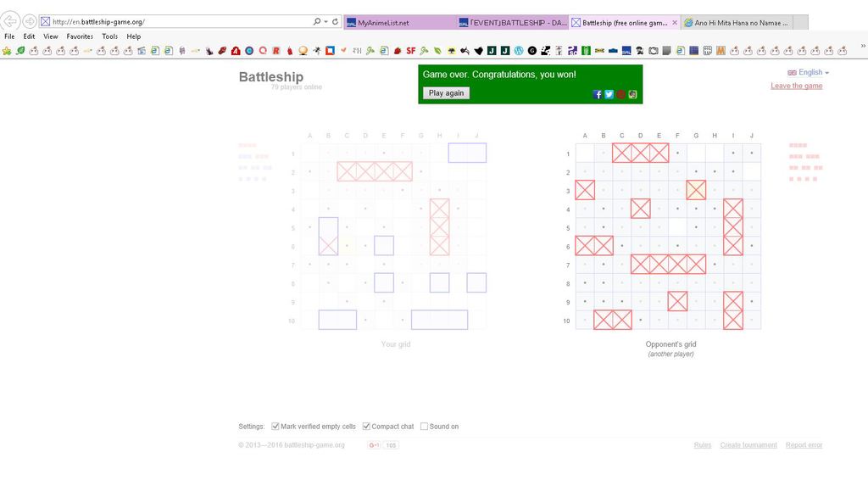Open the WordPress bookmark icon
The height and width of the screenshot is (480, 868).
pos(519,51)
